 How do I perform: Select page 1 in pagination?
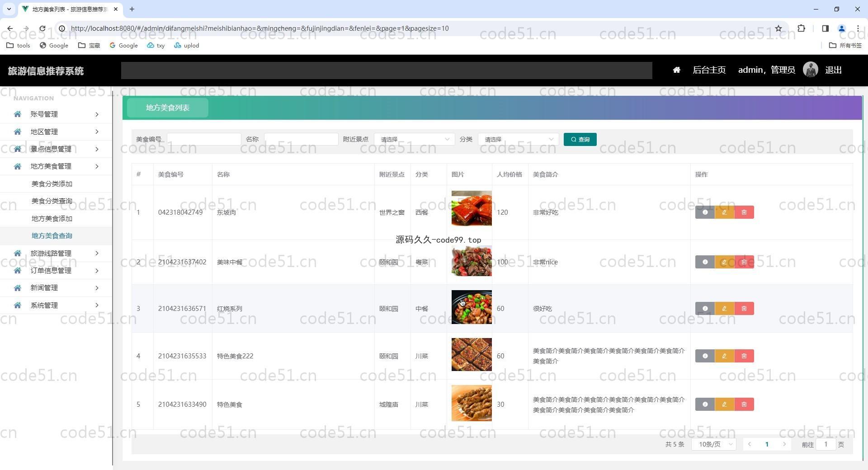click(x=767, y=445)
